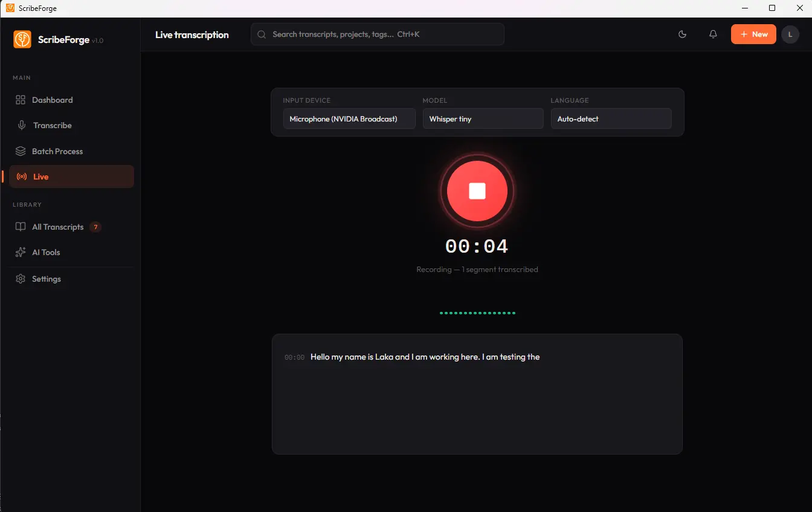
Task: Toggle dark mode with moon icon
Action: 683,34
